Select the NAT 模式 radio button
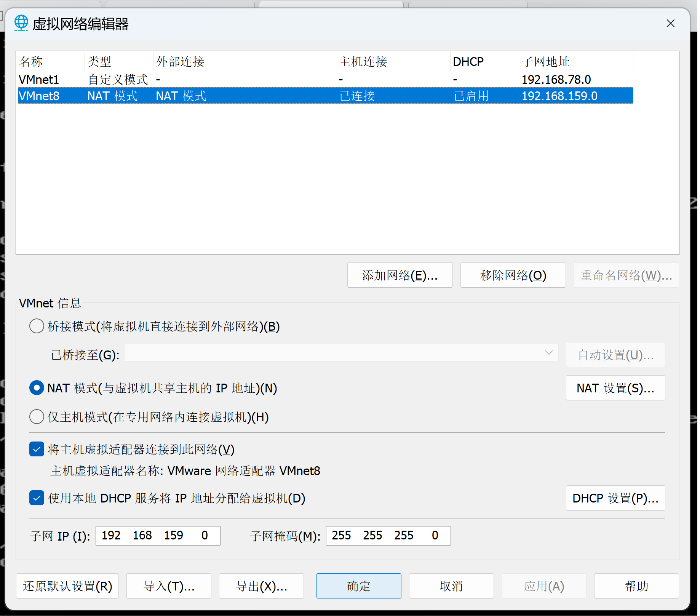Image resolution: width=700 pixels, height=616 pixels. click(37, 388)
